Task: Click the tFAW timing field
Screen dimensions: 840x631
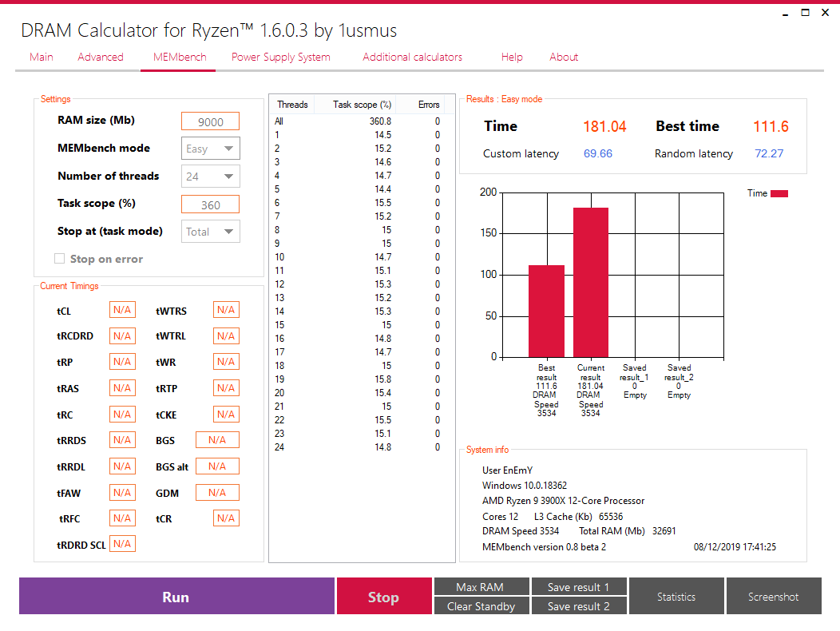Action: pos(122,493)
